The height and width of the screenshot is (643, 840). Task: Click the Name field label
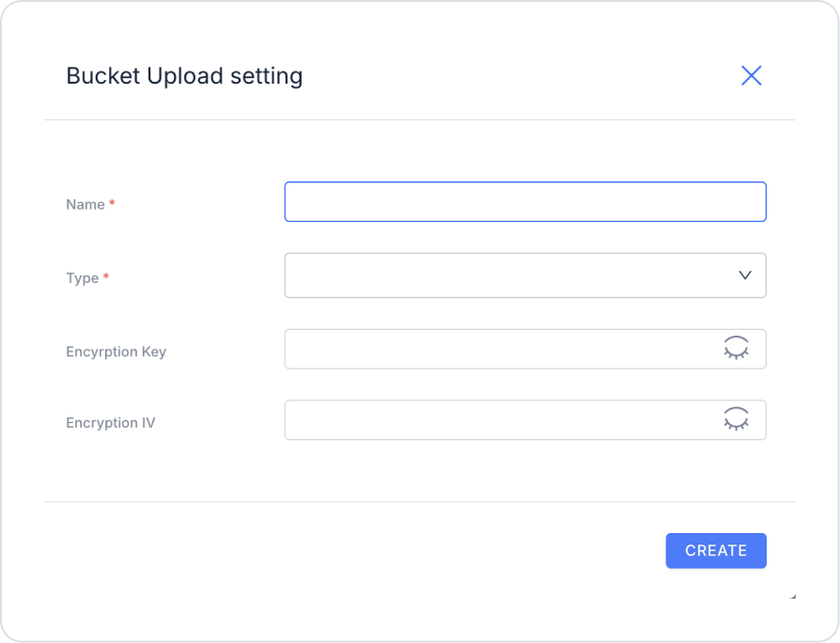[86, 205]
